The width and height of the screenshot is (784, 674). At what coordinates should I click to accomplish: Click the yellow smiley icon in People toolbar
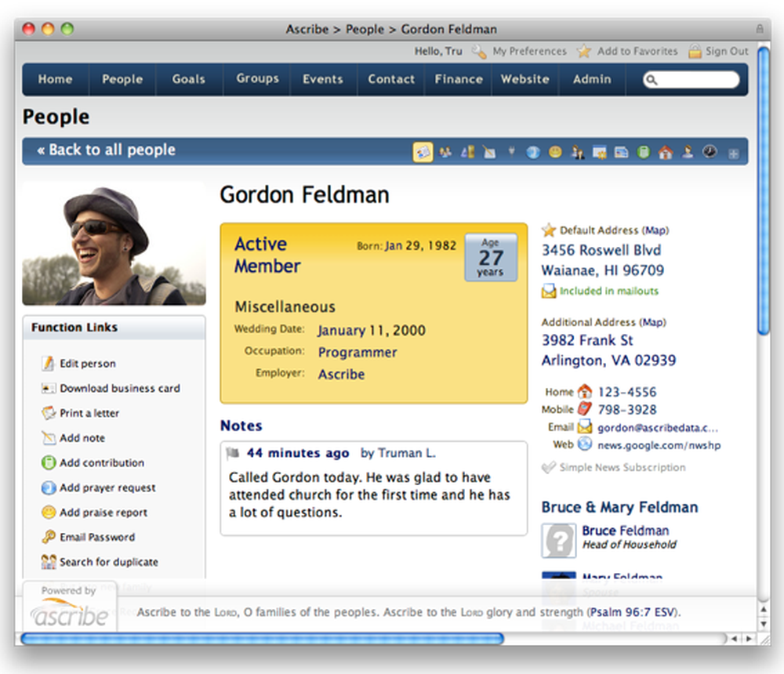click(x=555, y=152)
